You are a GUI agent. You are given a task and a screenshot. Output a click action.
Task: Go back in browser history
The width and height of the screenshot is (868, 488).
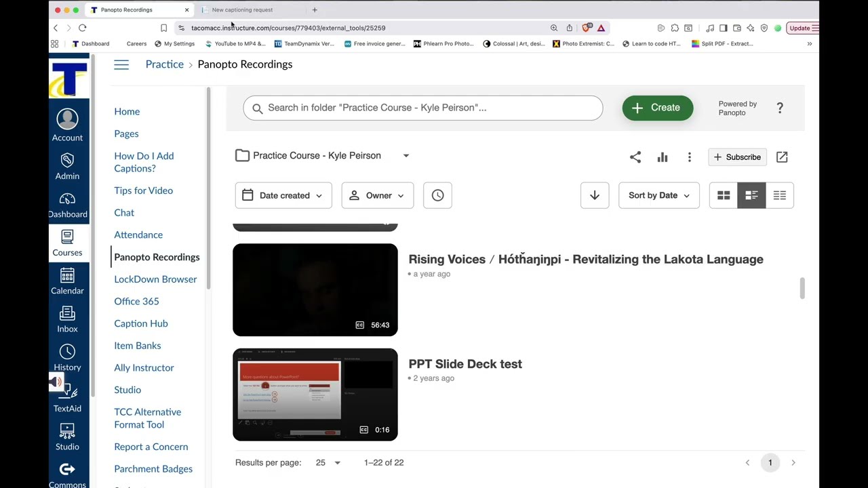coord(56,28)
